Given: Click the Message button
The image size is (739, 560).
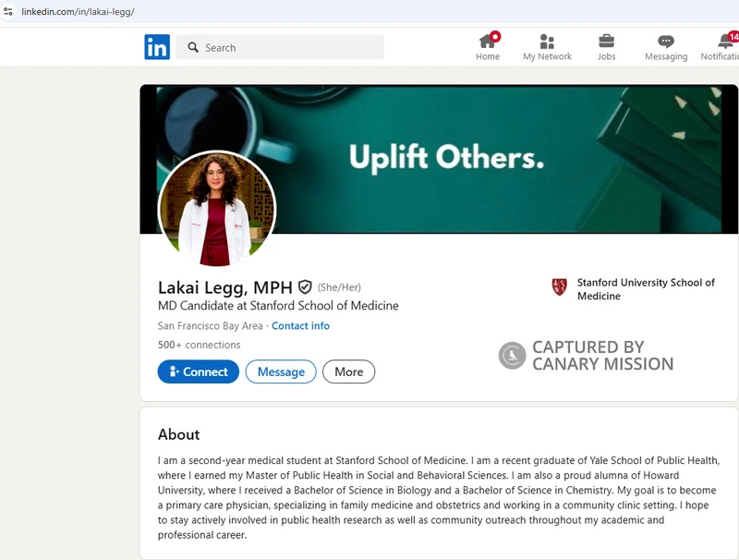Looking at the screenshot, I should click(x=281, y=371).
